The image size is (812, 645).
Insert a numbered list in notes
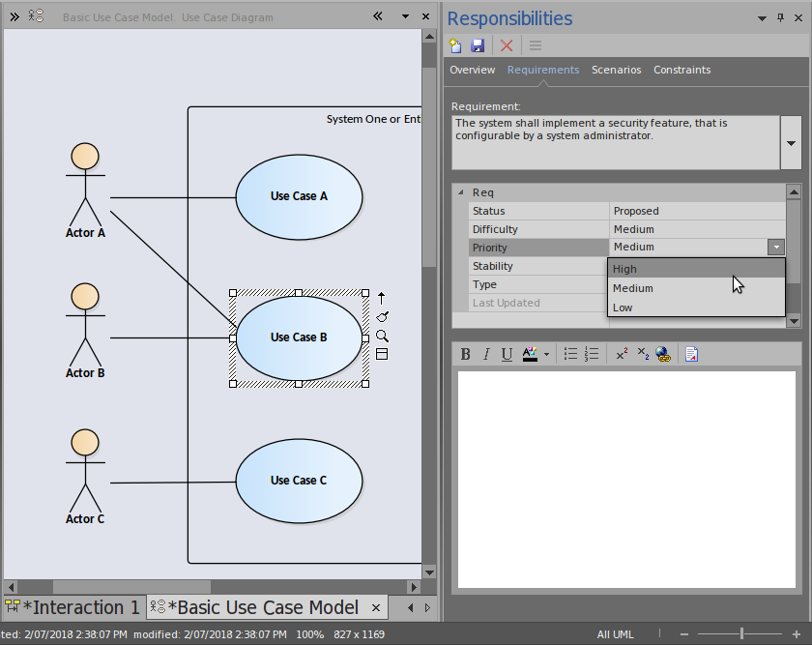click(592, 355)
